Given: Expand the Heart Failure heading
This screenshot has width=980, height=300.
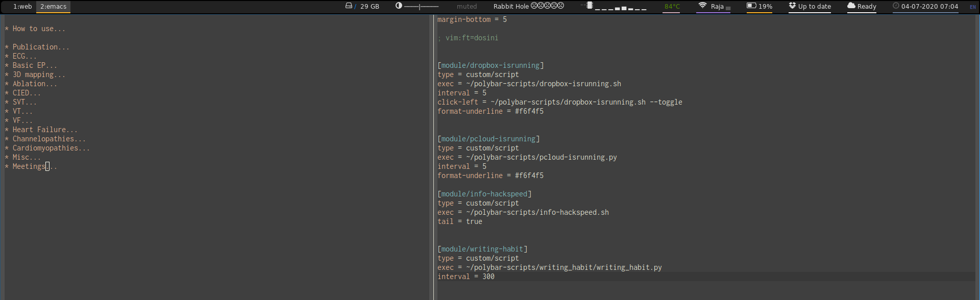Looking at the screenshot, I should (44, 130).
